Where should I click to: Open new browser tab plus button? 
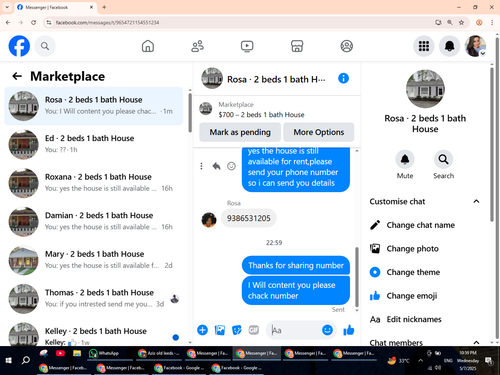point(104,7)
